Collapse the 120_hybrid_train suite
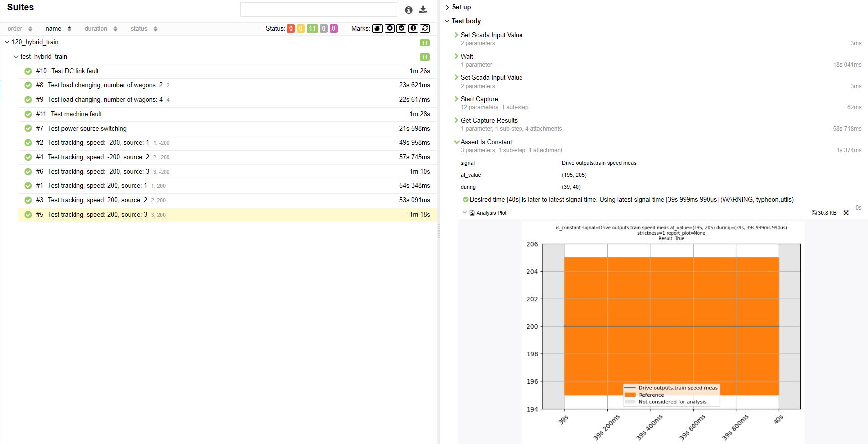The image size is (868, 444). (x=7, y=42)
